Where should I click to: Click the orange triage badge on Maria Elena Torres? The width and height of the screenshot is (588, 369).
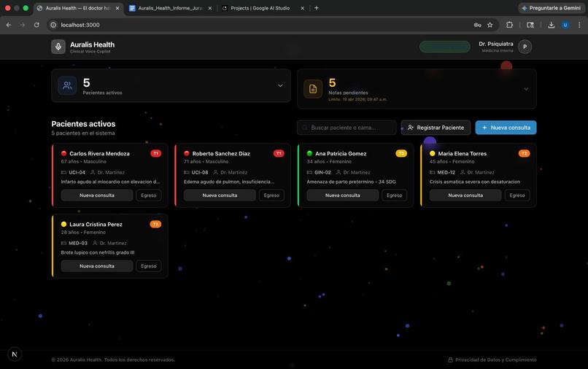coord(525,153)
